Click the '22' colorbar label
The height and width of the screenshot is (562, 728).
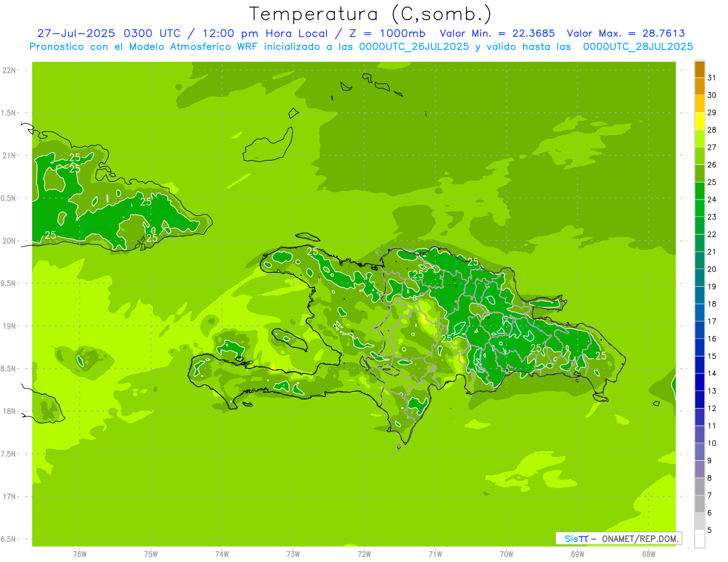pyautogui.click(x=712, y=234)
